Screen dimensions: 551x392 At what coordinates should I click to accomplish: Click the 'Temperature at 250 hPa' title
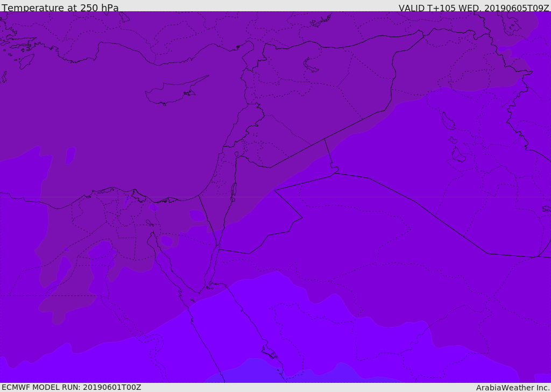click(60, 8)
